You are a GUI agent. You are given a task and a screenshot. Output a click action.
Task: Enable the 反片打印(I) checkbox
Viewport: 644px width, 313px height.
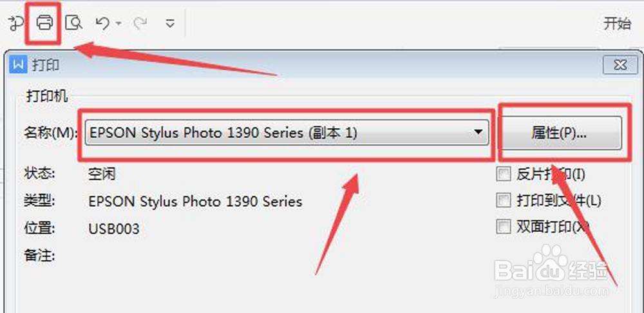(503, 175)
